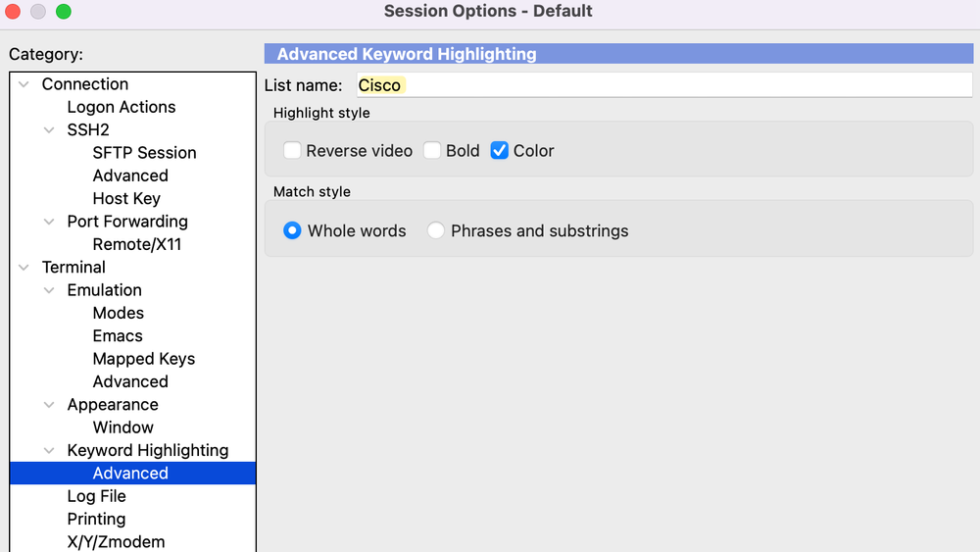The image size is (980, 552).
Task: Select SFTP Session in the tree
Action: coord(144,153)
